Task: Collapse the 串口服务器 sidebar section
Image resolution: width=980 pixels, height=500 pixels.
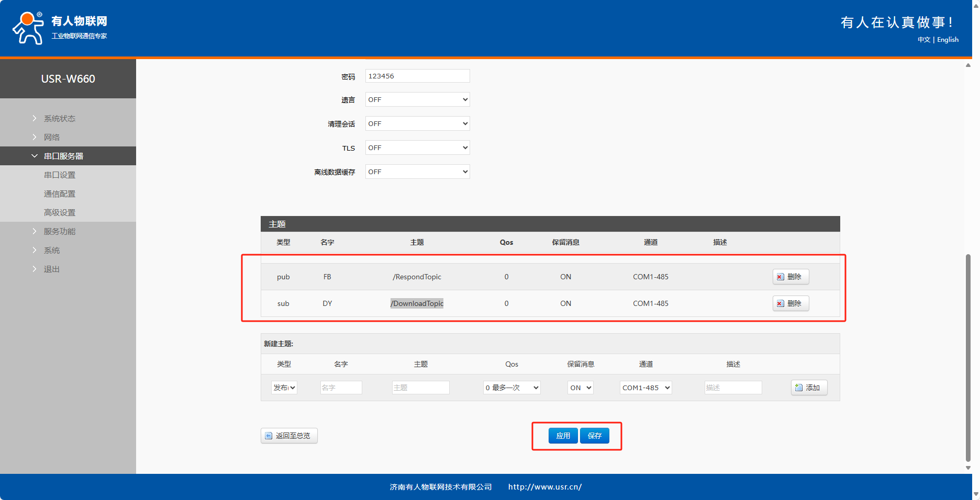Action: [x=35, y=156]
